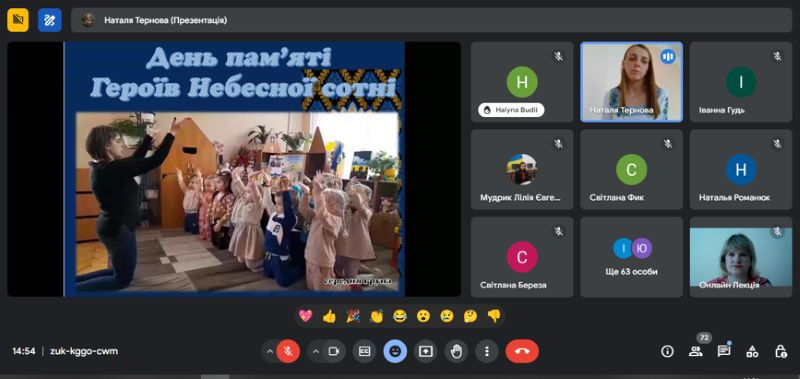This screenshot has height=379, width=800.
Task: Select Онлайн Лекція video tile
Action: click(x=741, y=257)
